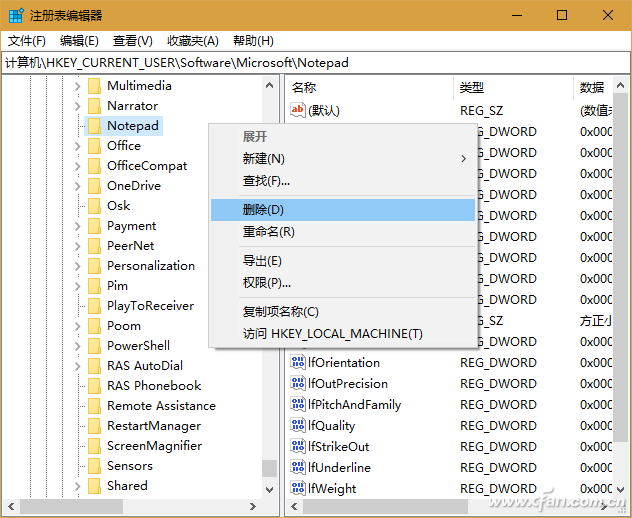Click the PowerShell folder icon
The image size is (632, 518).
point(94,345)
